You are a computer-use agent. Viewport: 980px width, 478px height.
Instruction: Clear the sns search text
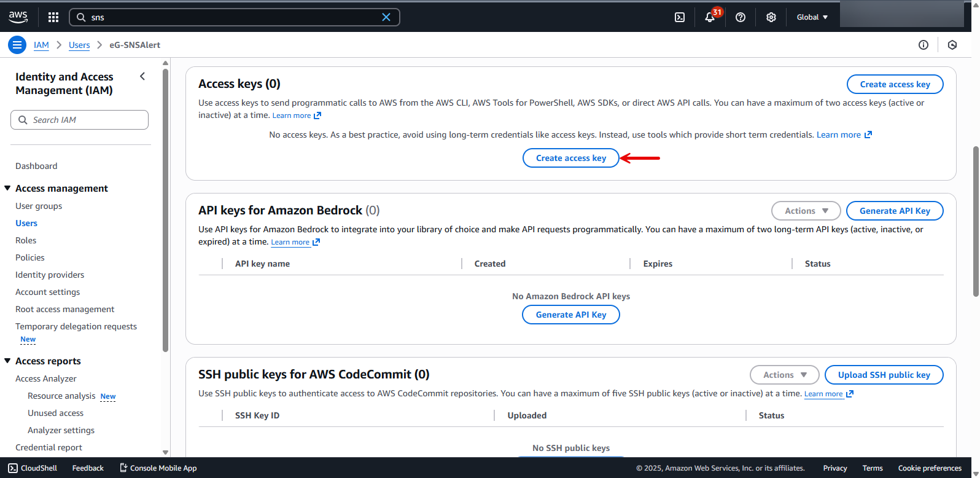[x=386, y=17]
